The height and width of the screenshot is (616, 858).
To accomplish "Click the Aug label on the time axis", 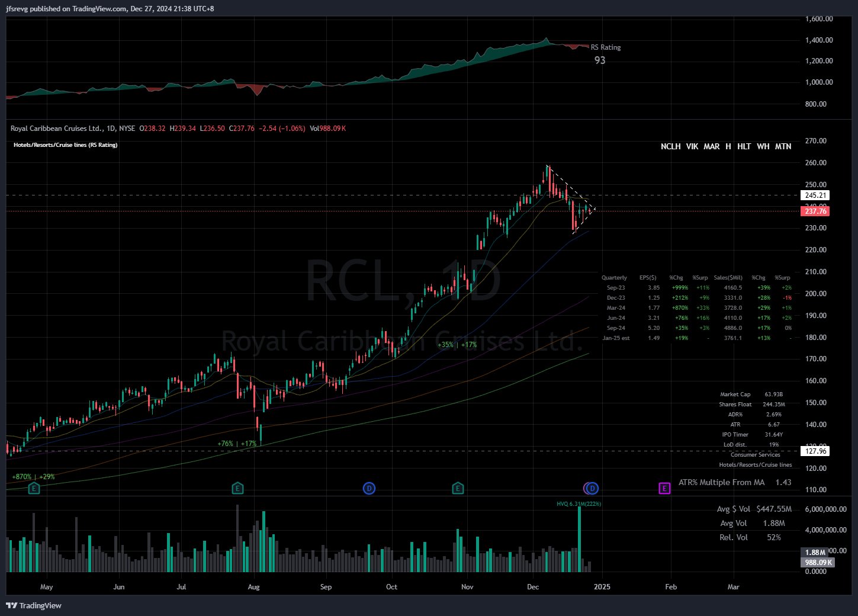I will 254,587.
